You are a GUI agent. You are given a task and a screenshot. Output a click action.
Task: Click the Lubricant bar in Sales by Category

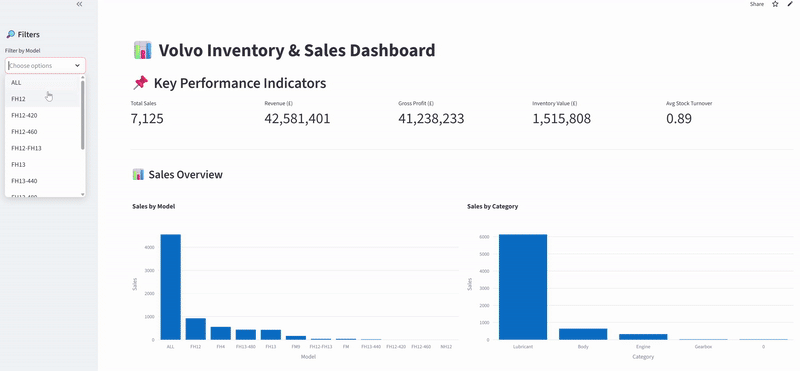click(523, 287)
